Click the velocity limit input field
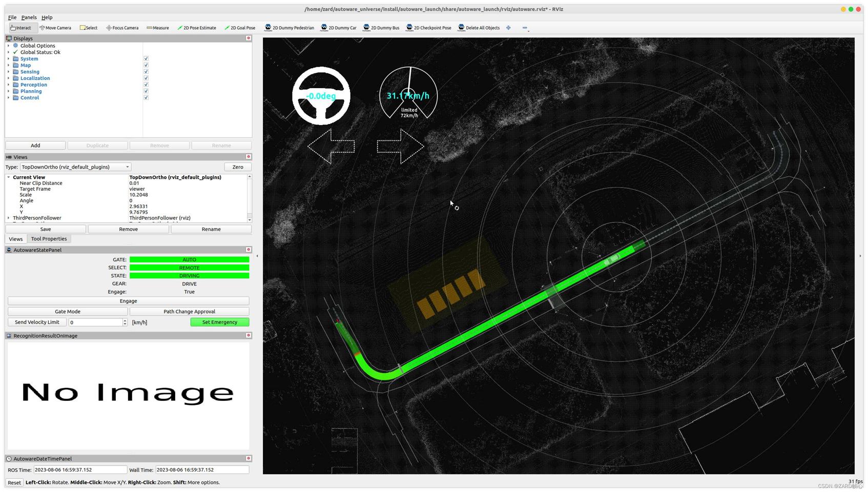This screenshot has width=868, height=492. pos(96,322)
